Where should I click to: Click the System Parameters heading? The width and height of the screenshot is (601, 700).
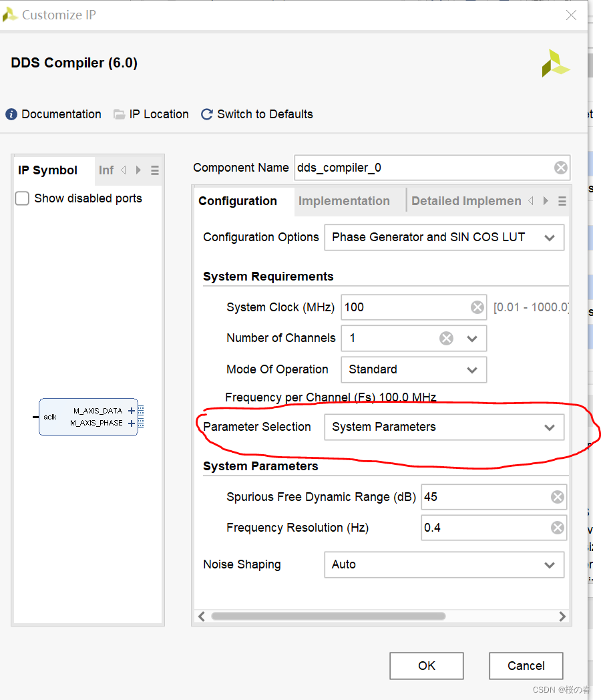[260, 466]
